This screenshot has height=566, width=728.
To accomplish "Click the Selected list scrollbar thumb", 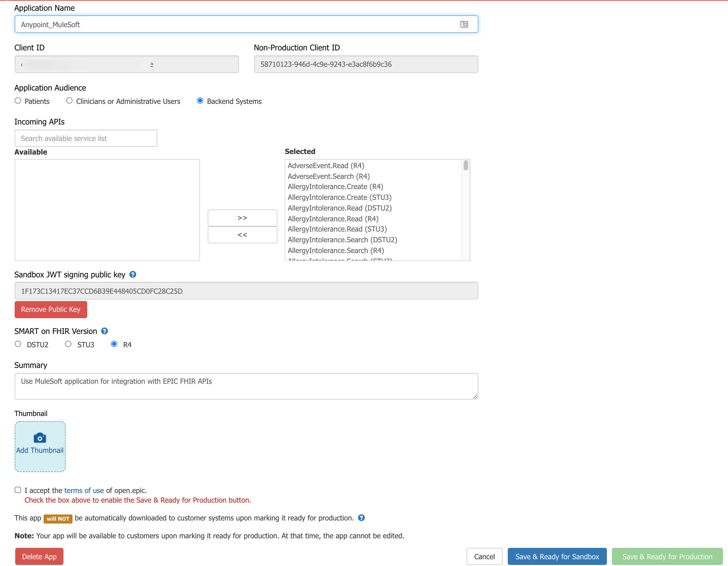I will [466, 166].
